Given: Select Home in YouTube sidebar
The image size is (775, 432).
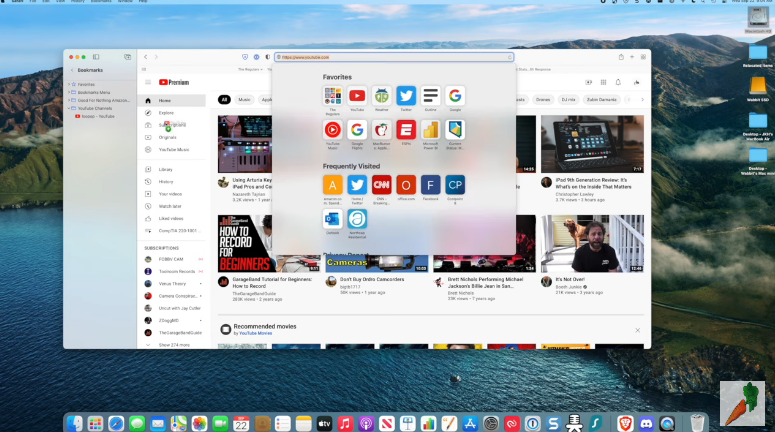Looking at the screenshot, I should 172,100.
